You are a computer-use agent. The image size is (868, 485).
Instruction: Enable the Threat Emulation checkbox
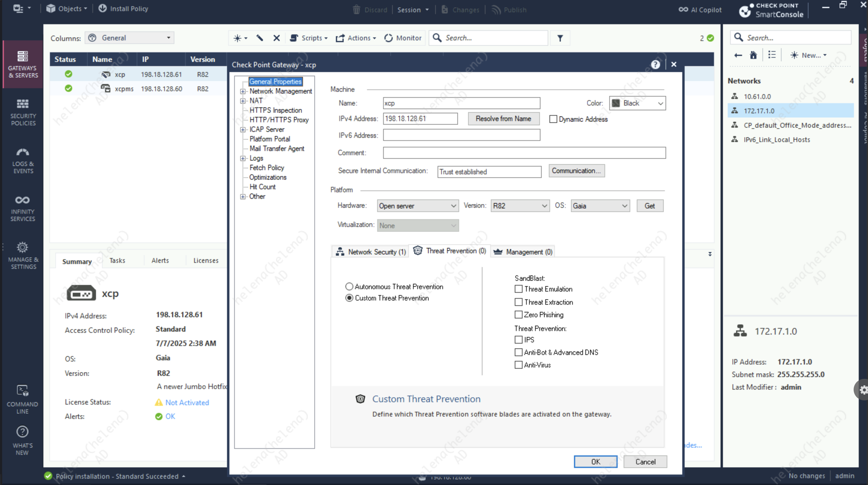click(x=519, y=289)
